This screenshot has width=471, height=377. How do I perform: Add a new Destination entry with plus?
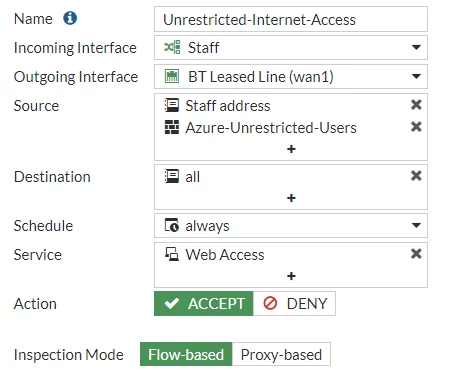291,198
